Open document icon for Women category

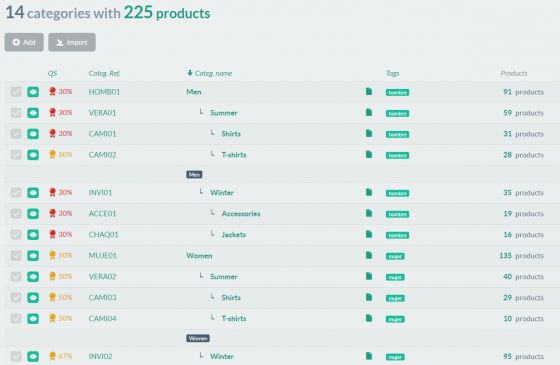tap(369, 255)
